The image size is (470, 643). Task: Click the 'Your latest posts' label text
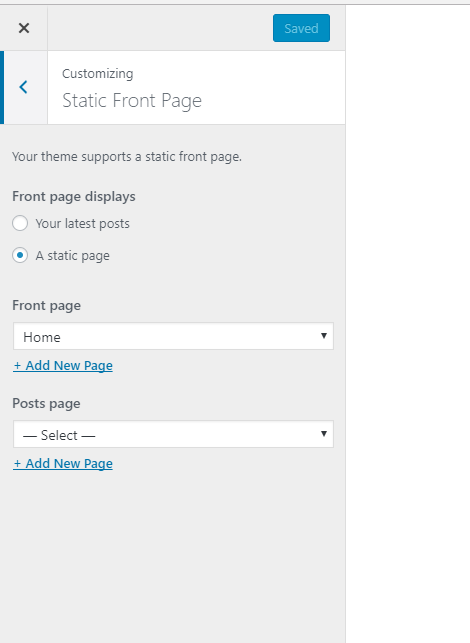[x=82, y=223]
